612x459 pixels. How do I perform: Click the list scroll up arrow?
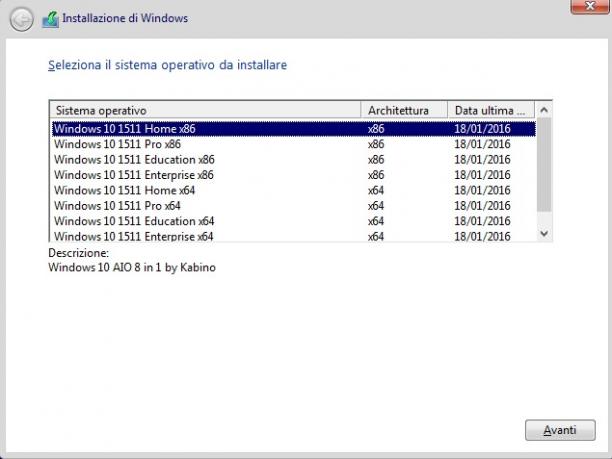[544, 110]
